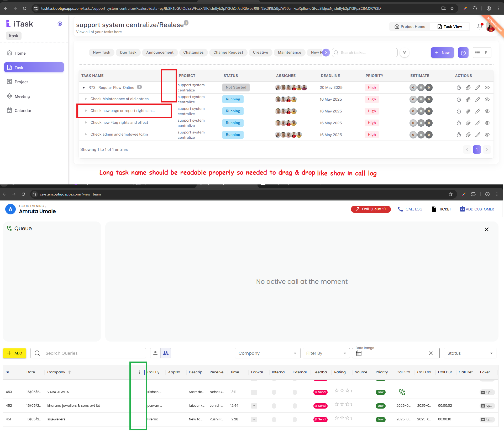This screenshot has height=433, width=504.
Task: Click the Calendar icon in the sidebar
Action: click(9, 110)
